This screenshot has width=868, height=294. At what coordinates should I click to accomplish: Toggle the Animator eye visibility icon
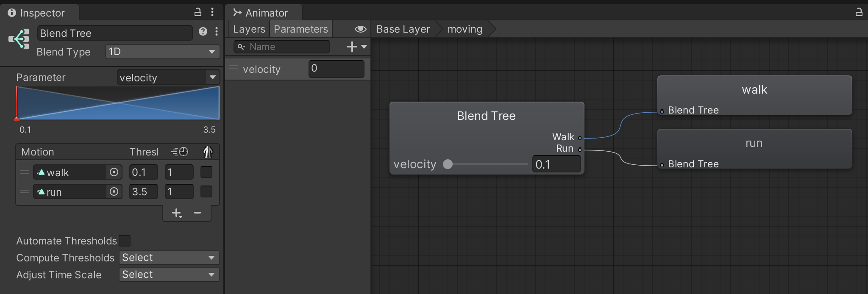360,29
